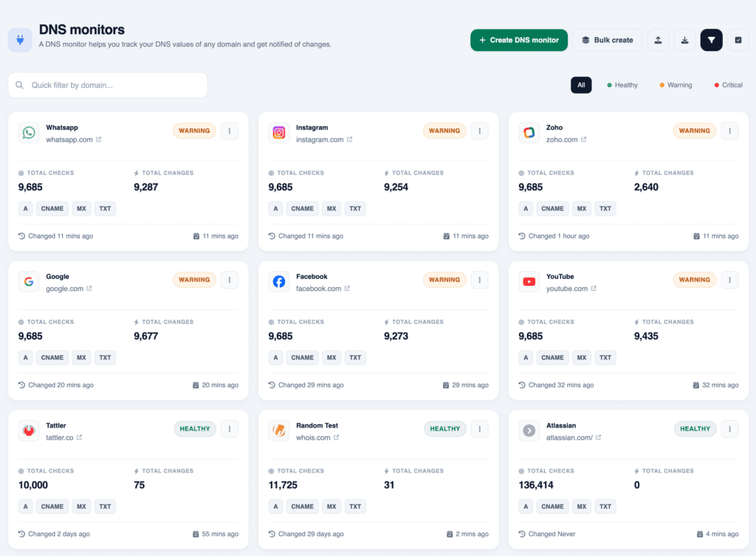
Task: Click the Bulk create button
Action: tap(607, 40)
